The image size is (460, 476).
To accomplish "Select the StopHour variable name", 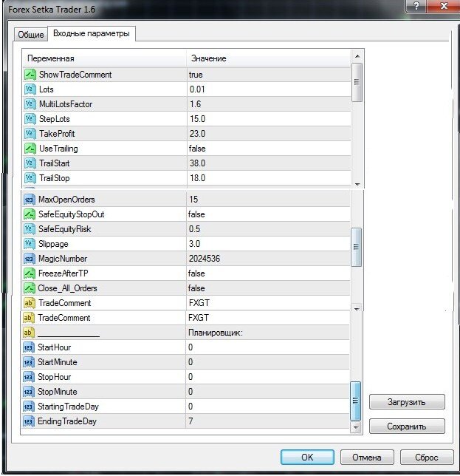I will pos(54,377).
